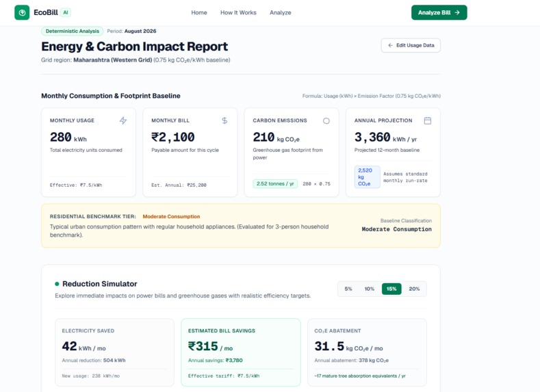540x392 pixels.
Task: Click the 280 kWh monthly usage value
Action: (x=68, y=138)
